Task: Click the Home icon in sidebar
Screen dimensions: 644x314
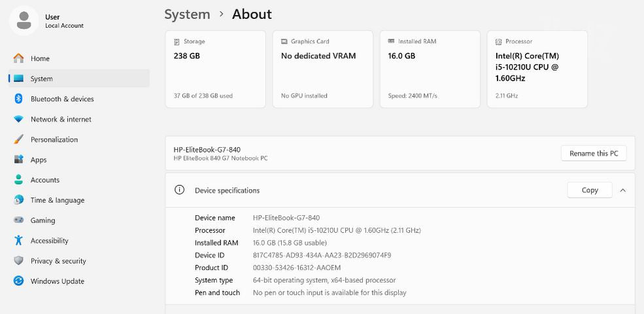Action: (18, 58)
